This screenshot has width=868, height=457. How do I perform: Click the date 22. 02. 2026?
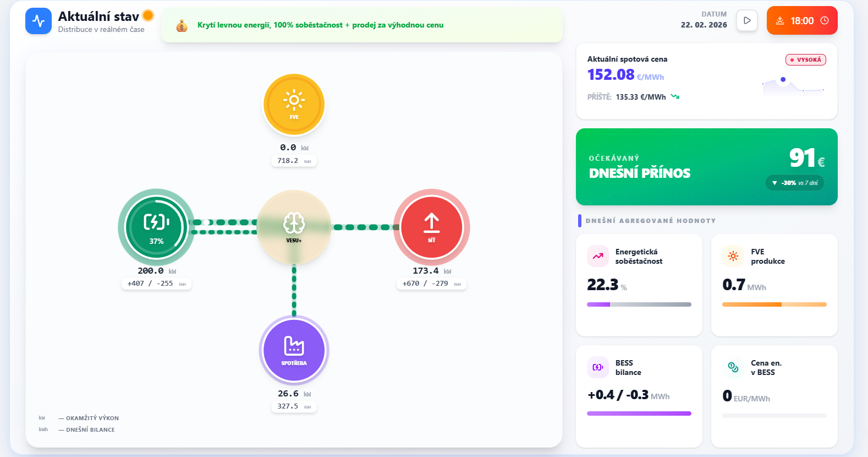(704, 25)
